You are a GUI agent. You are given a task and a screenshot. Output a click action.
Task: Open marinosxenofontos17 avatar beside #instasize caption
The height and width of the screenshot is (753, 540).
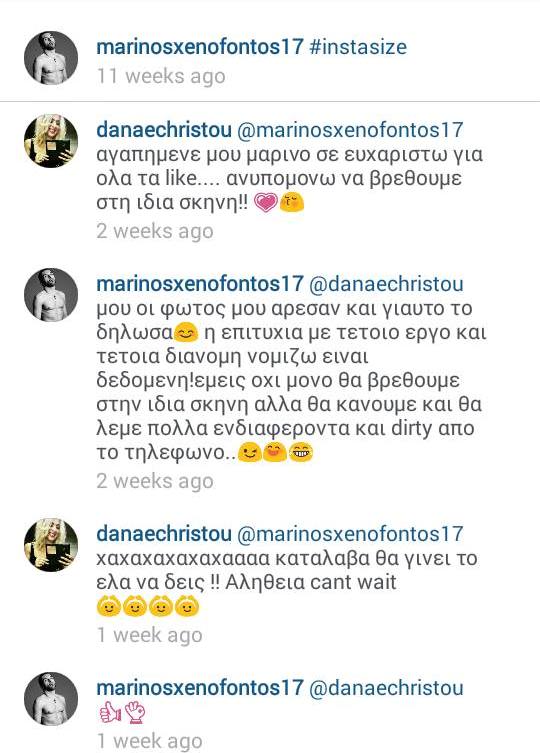51,58
